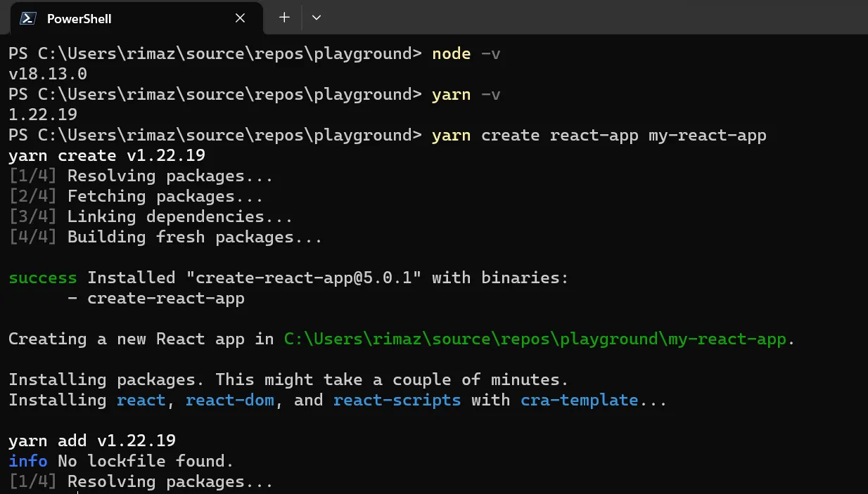Click the node command text
This screenshot has width=868, height=494.
[x=451, y=53]
